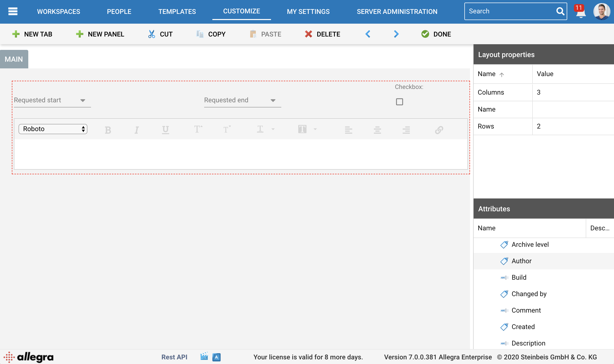Toggle underline formatting in editor

(x=165, y=130)
